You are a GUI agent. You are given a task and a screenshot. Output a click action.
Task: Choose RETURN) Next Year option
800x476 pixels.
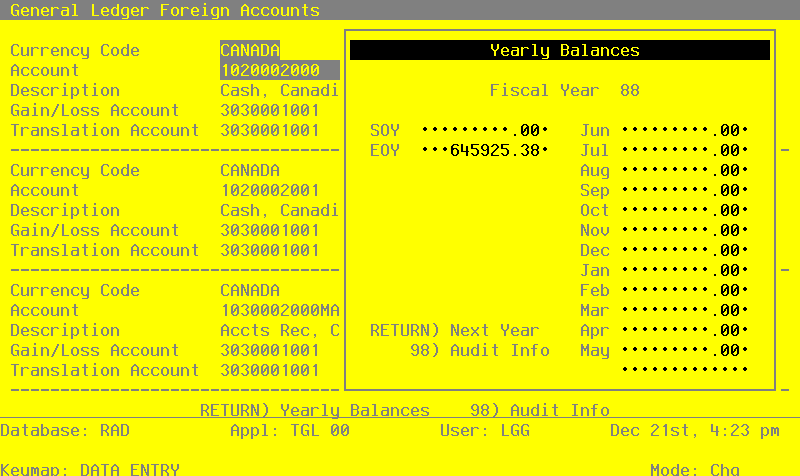pos(455,330)
